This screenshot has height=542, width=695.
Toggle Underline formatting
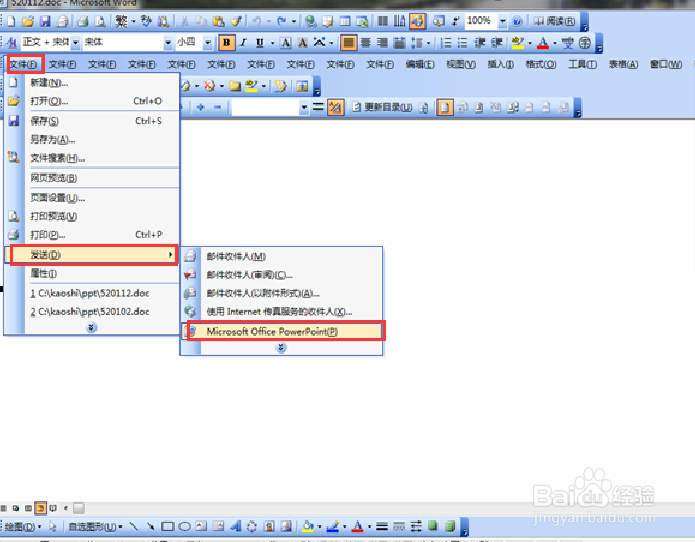(260, 43)
